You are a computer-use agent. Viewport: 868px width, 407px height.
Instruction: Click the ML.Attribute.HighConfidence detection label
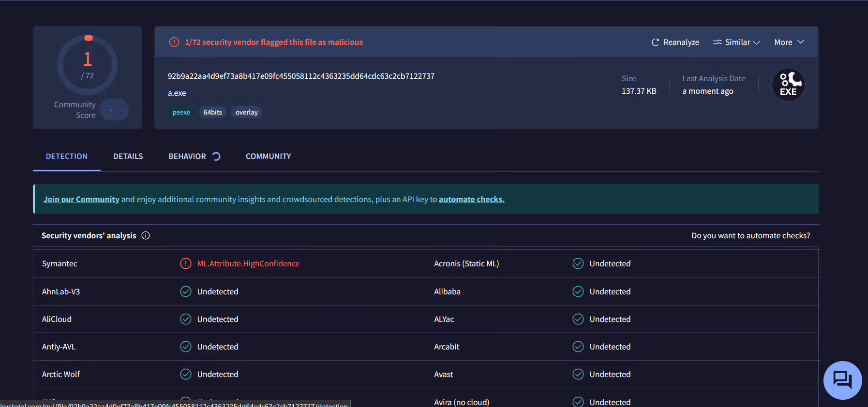click(249, 263)
